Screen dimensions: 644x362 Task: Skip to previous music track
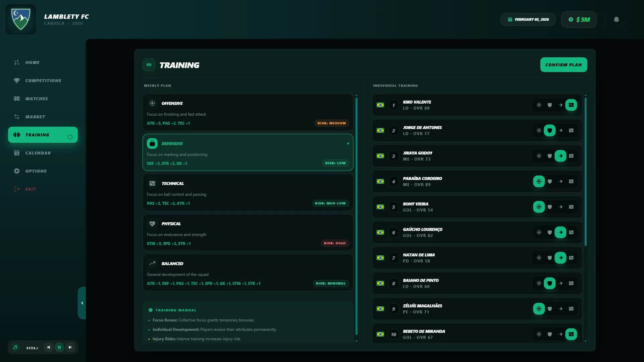(x=49, y=347)
